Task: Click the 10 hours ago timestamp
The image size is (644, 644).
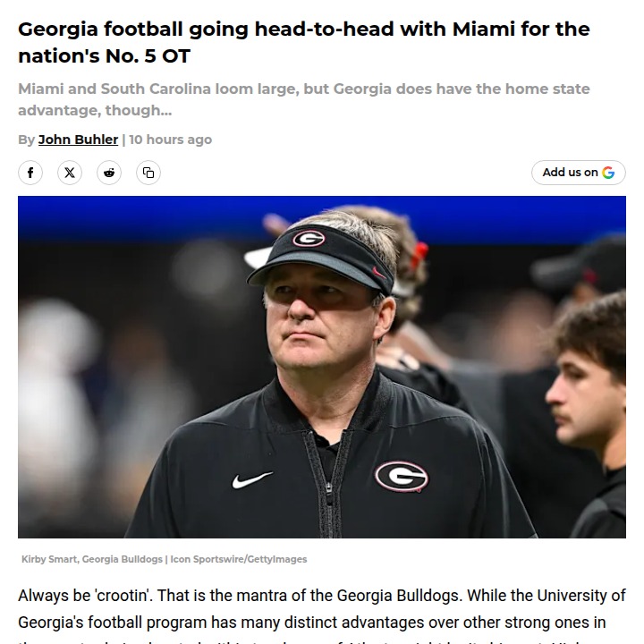Action: [x=170, y=140]
